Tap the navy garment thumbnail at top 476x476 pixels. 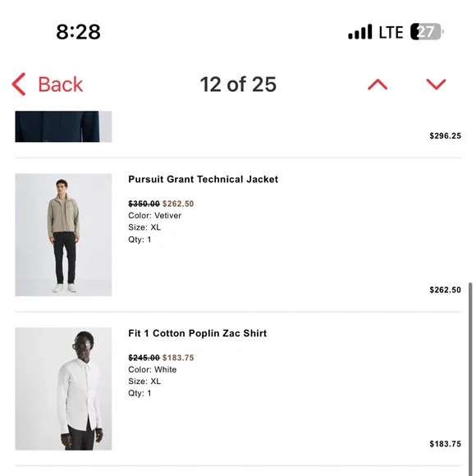(x=63, y=126)
